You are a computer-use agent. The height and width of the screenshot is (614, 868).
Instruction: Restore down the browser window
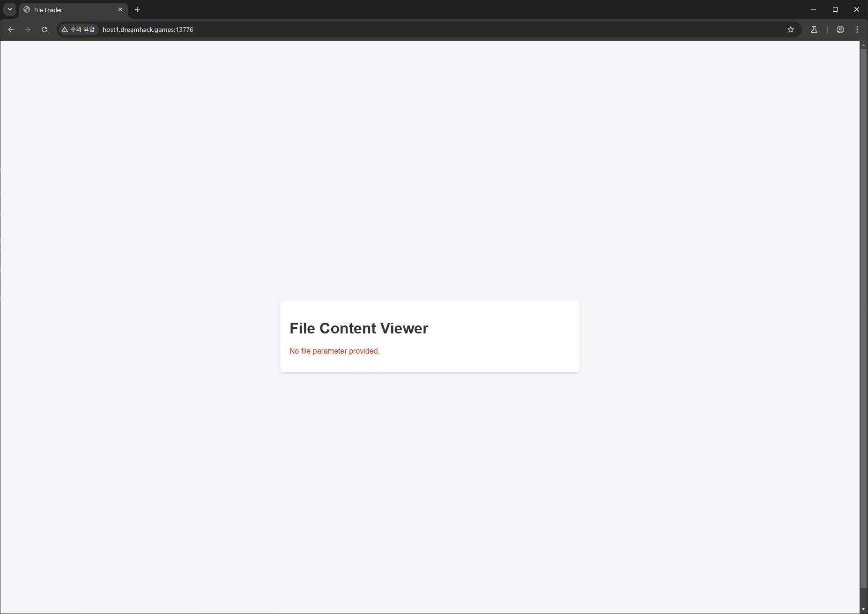point(835,9)
